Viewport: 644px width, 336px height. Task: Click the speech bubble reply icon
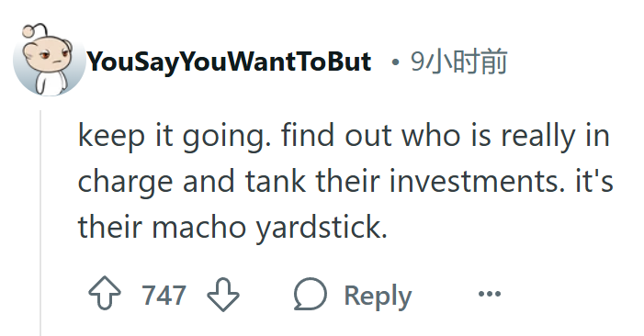(311, 294)
